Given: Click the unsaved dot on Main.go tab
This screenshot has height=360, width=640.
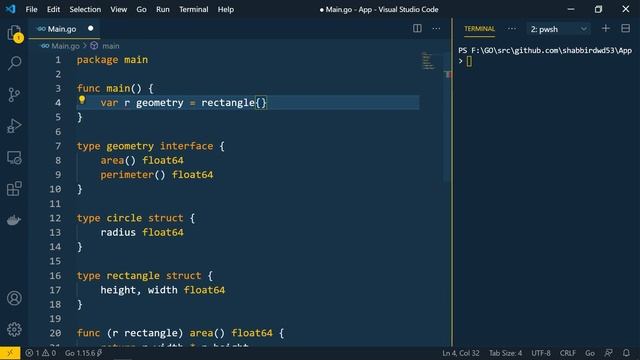Looking at the screenshot, I should (x=91, y=29).
